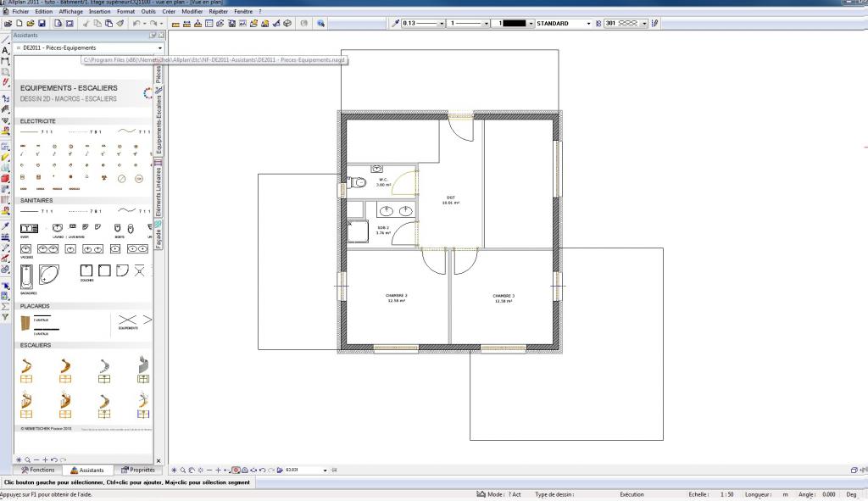Select the corner bathtub symbol
This screenshot has width=868, height=501.
pyautogui.click(x=48, y=275)
